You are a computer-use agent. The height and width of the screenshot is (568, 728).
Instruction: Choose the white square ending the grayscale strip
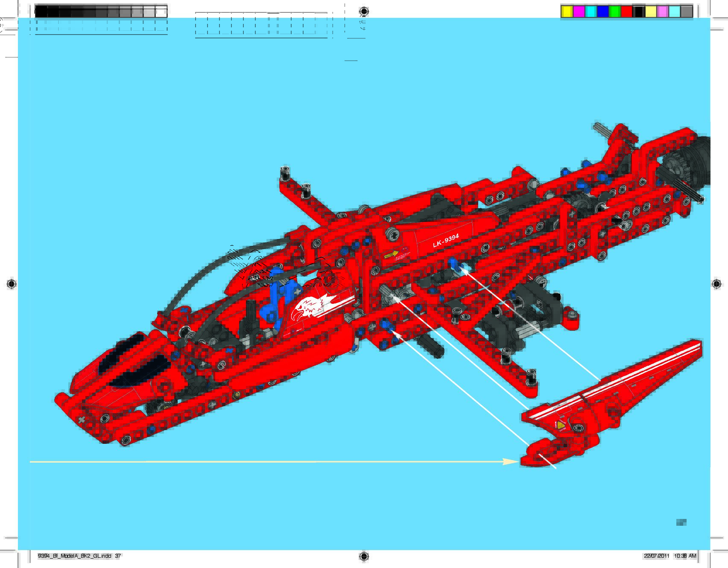pos(161,12)
